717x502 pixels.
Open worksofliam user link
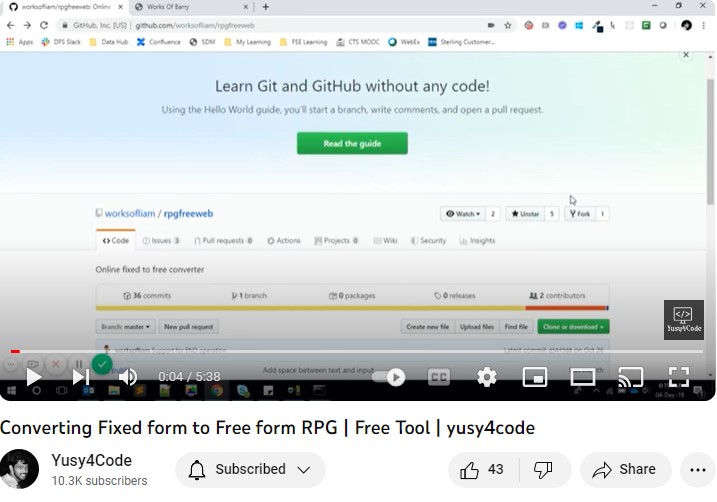point(130,214)
